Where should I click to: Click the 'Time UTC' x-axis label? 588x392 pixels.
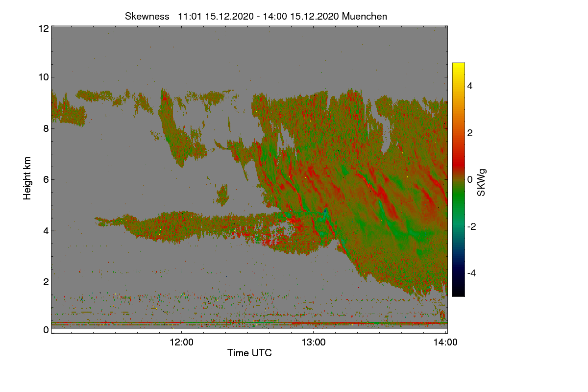pos(249,353)
